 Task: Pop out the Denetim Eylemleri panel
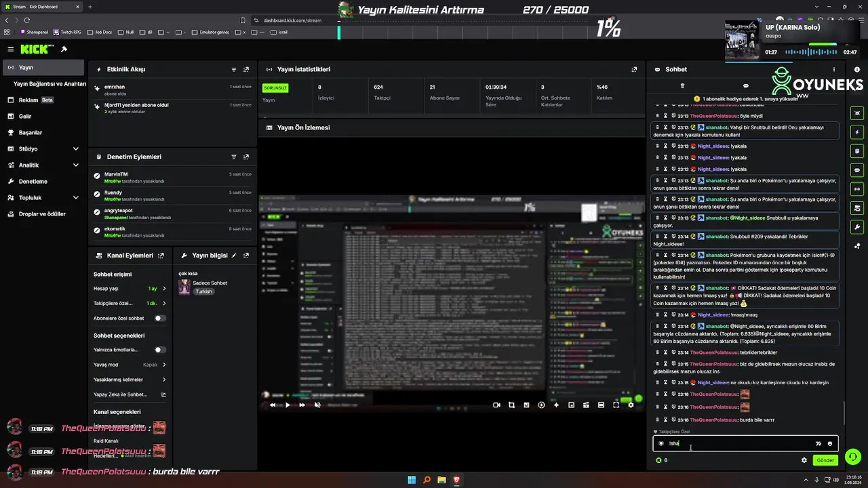[246, 157]
